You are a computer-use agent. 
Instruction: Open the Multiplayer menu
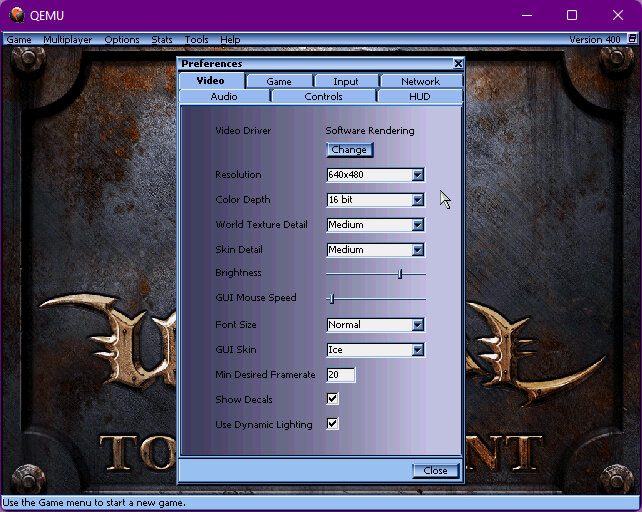coord(68,40)
